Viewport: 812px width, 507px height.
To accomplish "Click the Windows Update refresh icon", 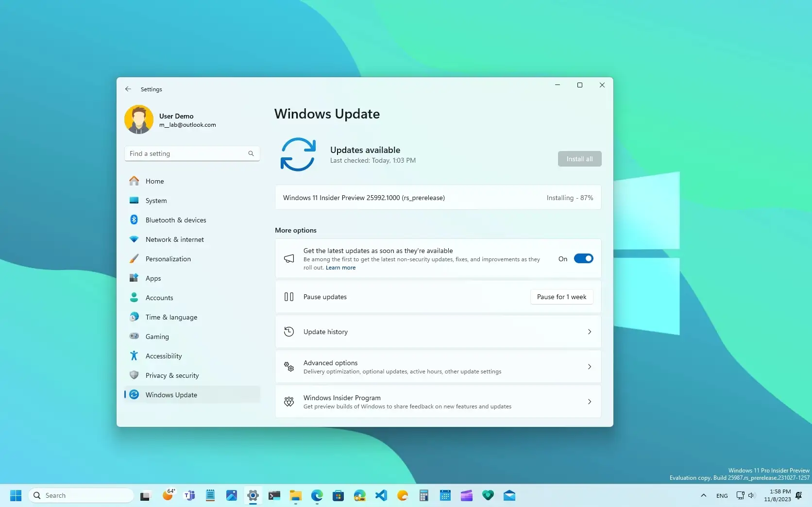I will coord(298,154).
